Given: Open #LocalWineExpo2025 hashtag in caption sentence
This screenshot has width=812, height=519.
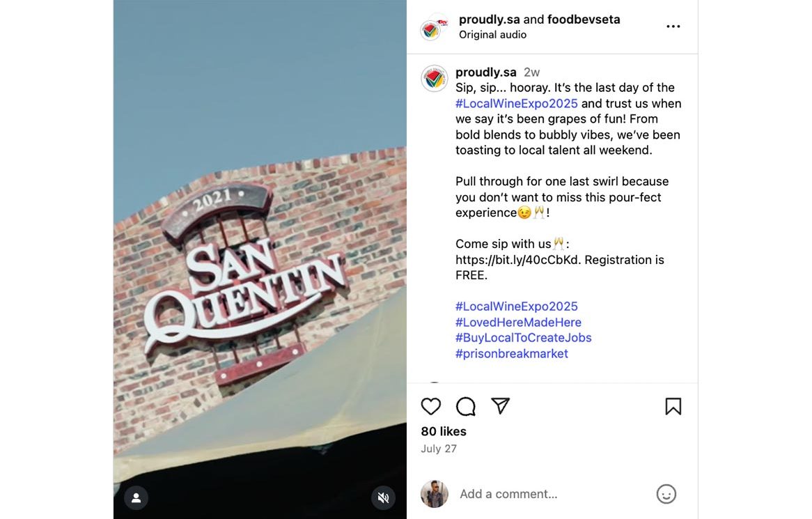Looking at the screenshot, I should 516,103.
